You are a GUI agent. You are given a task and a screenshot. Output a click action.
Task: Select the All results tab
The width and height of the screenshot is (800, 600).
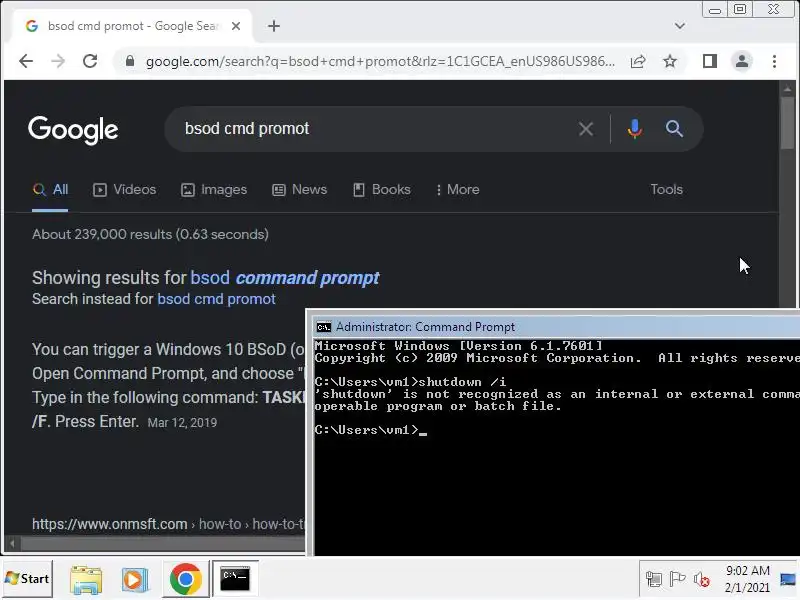coord(50,190)
